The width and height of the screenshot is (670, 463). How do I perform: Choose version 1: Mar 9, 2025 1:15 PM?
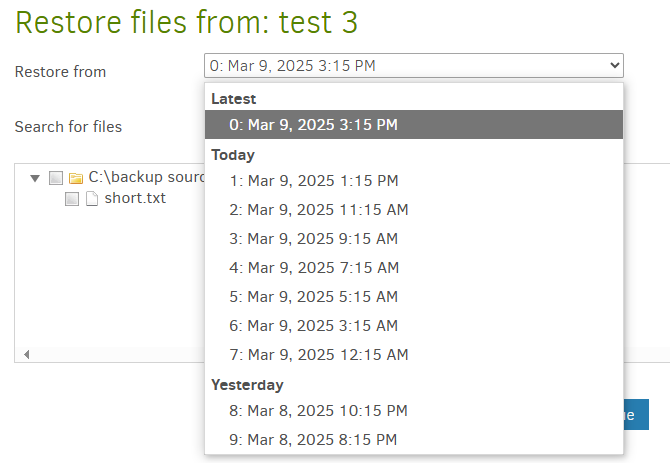coord(414,181)
